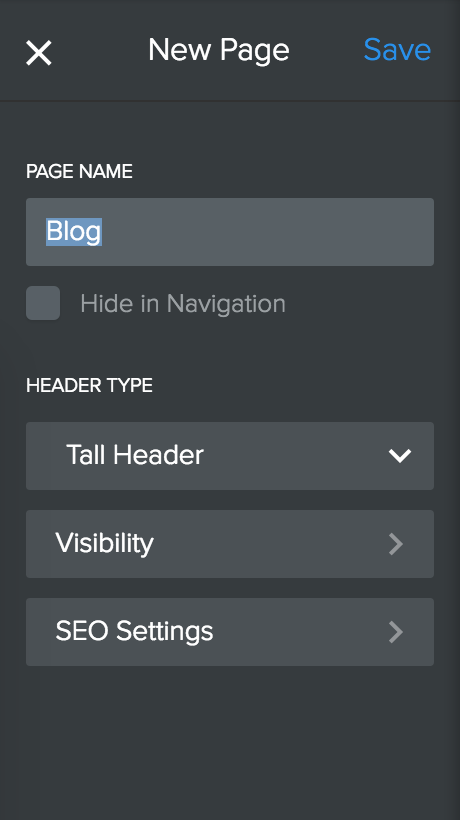460x820 pixels.
Task: Click the down chevron on Header Type
Action: pos(400,456)
